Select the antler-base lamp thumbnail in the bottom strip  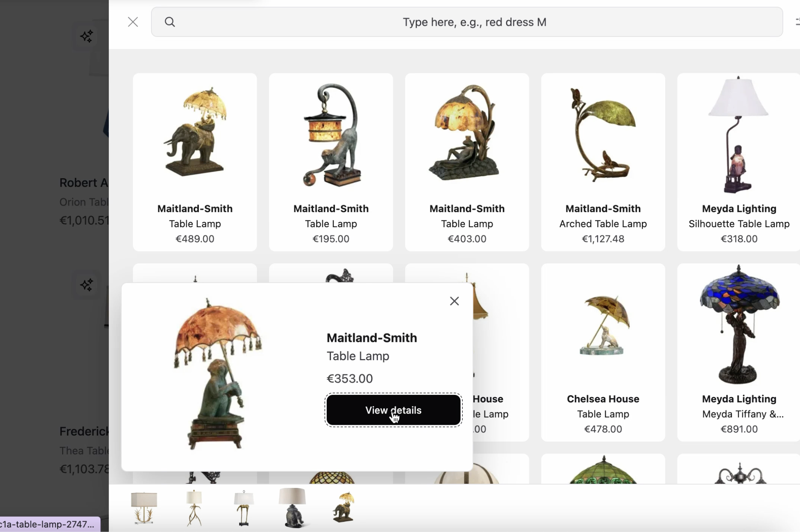tap(194, 507)
